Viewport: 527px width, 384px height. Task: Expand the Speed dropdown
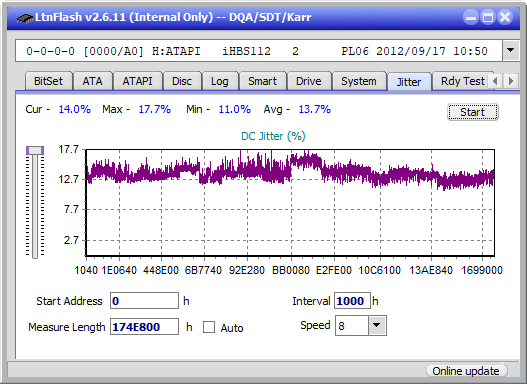[x=377, y=325]
